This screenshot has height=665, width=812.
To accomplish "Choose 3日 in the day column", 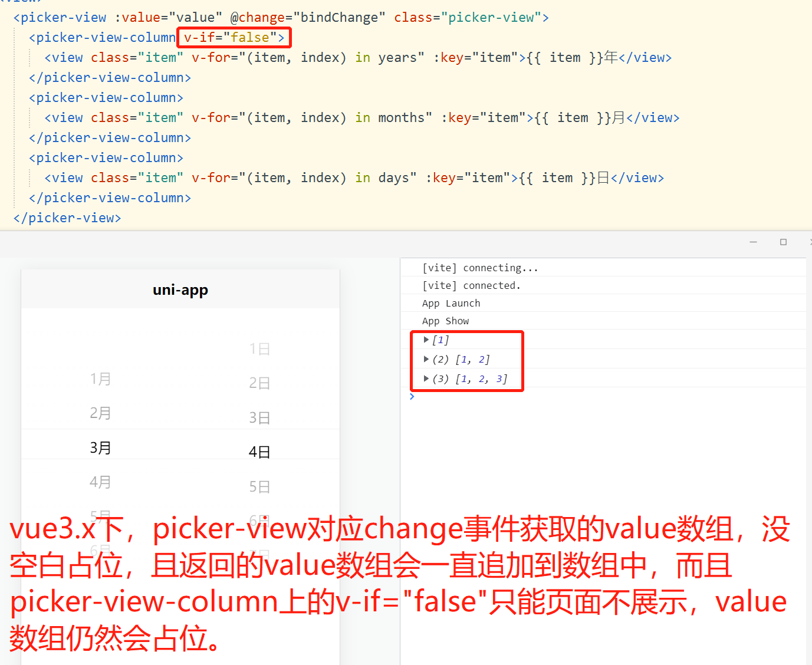I will click(x=259, y=418).
